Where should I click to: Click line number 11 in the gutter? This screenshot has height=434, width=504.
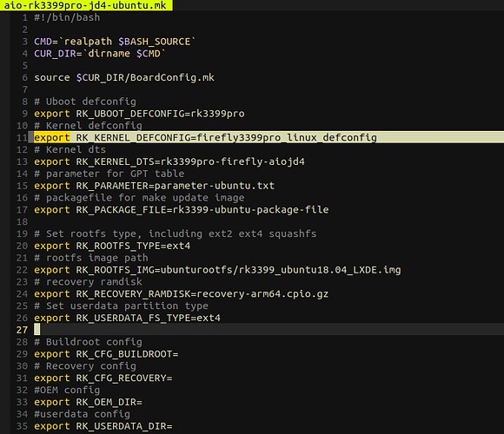(23, 137)
